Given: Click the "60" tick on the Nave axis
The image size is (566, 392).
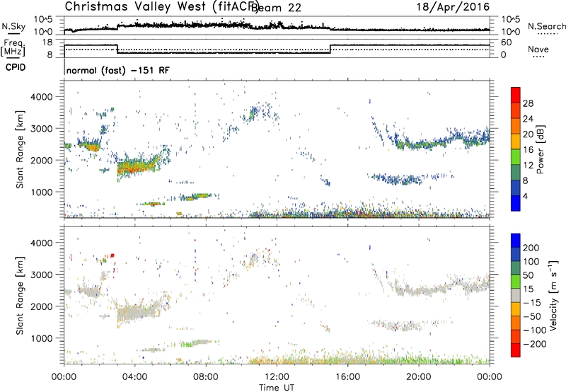Looking at the screenshot, I should point(507,42).
